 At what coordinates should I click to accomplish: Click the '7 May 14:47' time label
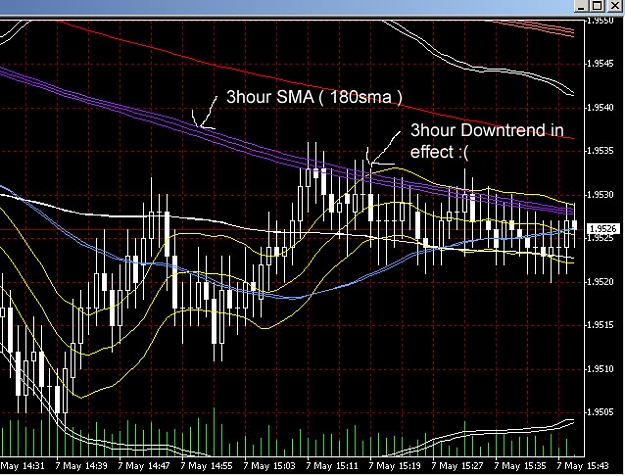pos(144,466)
